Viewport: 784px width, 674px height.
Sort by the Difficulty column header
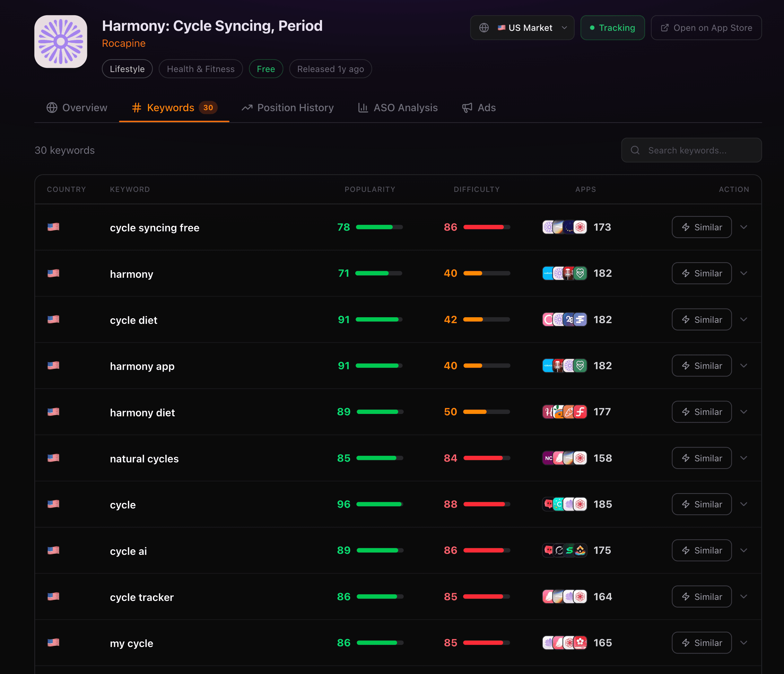pyautogui.click(x=477, y=189)
